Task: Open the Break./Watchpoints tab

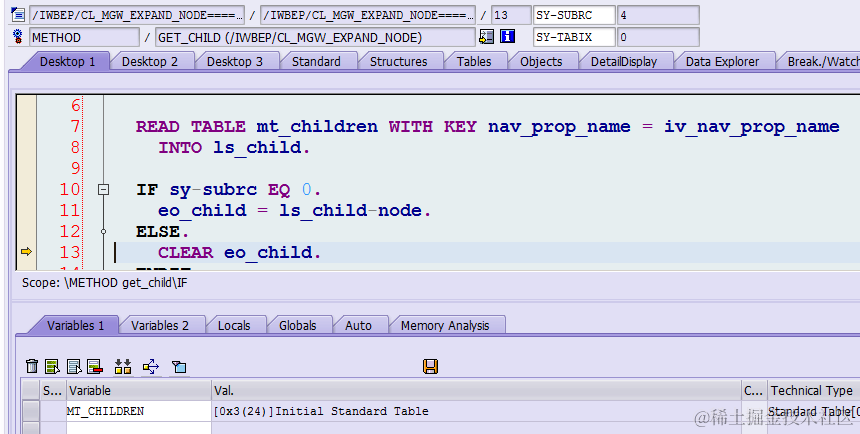Action: tap(821, 61)
